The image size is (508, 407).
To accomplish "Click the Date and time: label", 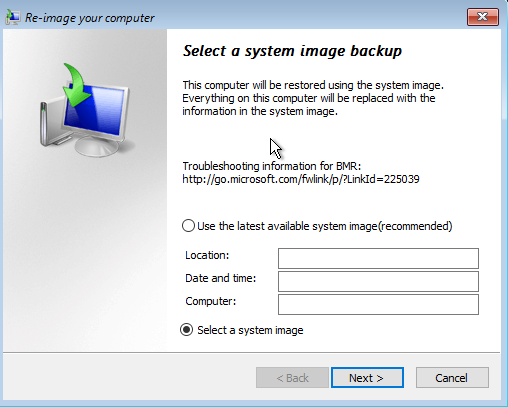I will (x=220, y=278).
